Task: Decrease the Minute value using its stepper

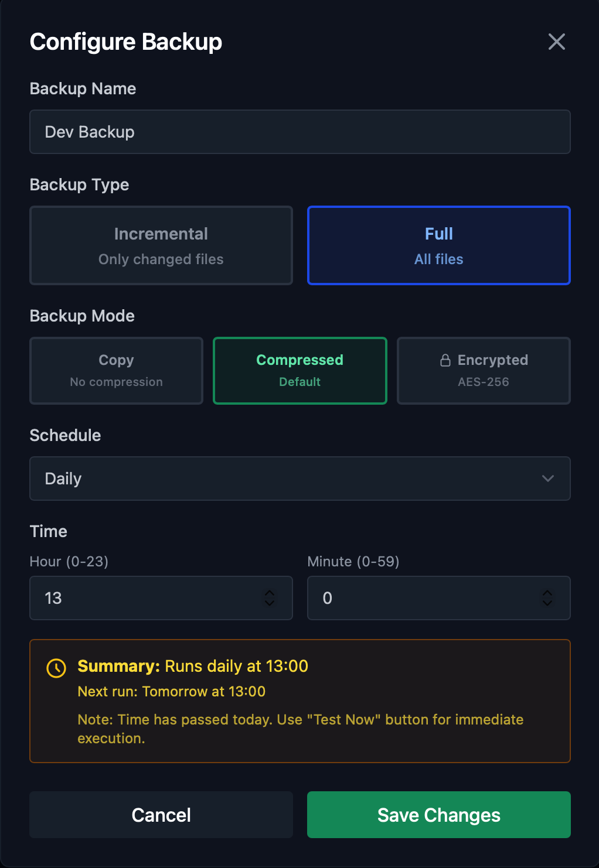Action: click(547, 603)
